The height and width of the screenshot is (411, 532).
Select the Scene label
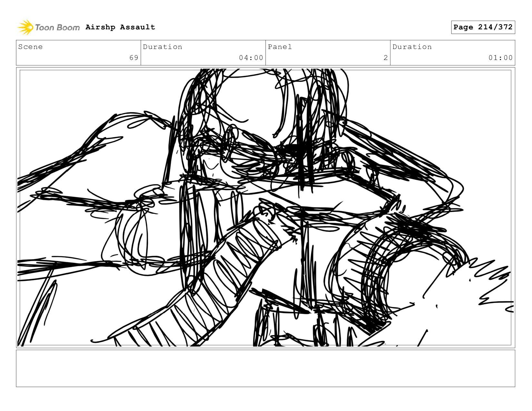coord(30,47)
